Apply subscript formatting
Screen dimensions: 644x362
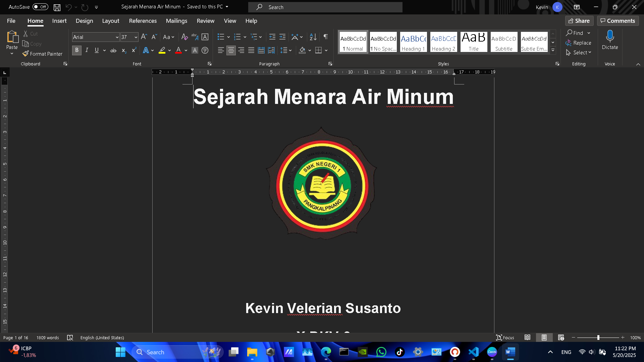point(124,50)
